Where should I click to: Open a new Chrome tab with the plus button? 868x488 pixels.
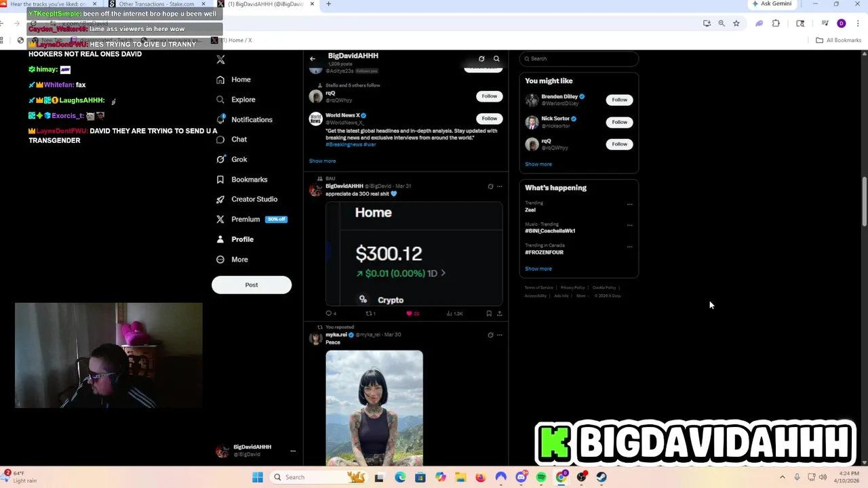pos(328,4)
